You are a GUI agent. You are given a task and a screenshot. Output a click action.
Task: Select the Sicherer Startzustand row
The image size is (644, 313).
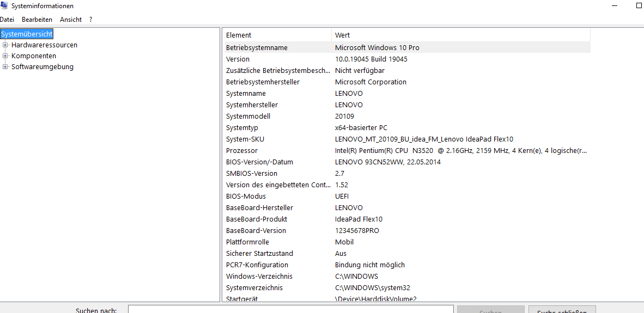coord(408,254)
